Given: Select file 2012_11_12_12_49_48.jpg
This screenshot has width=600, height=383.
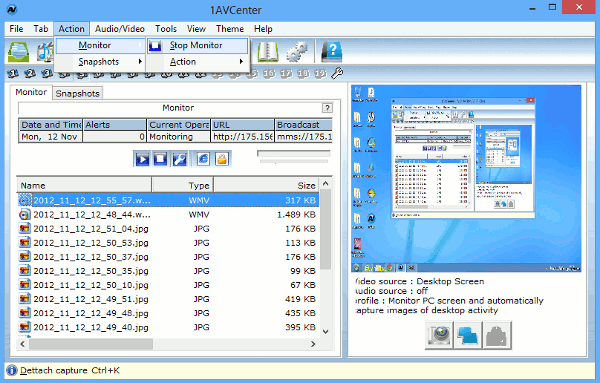Looking at the screenshot, I should [x=168, y=313].
